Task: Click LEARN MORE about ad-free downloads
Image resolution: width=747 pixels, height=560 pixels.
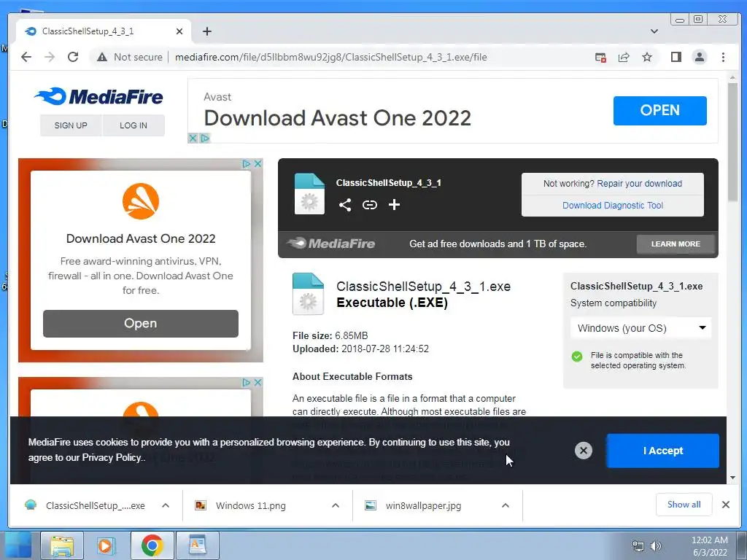Action: click(x=676, y=244)
